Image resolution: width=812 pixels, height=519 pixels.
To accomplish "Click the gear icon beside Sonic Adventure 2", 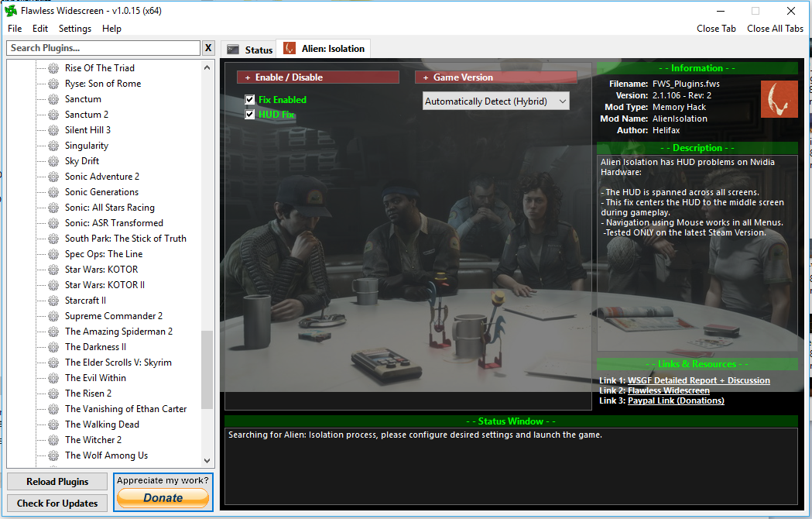I will click(53, 177).
